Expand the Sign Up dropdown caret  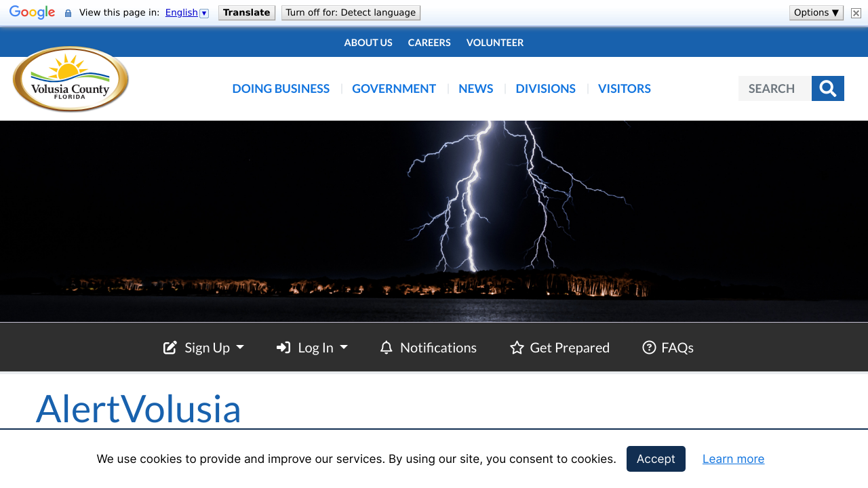(x=240, y=347)
